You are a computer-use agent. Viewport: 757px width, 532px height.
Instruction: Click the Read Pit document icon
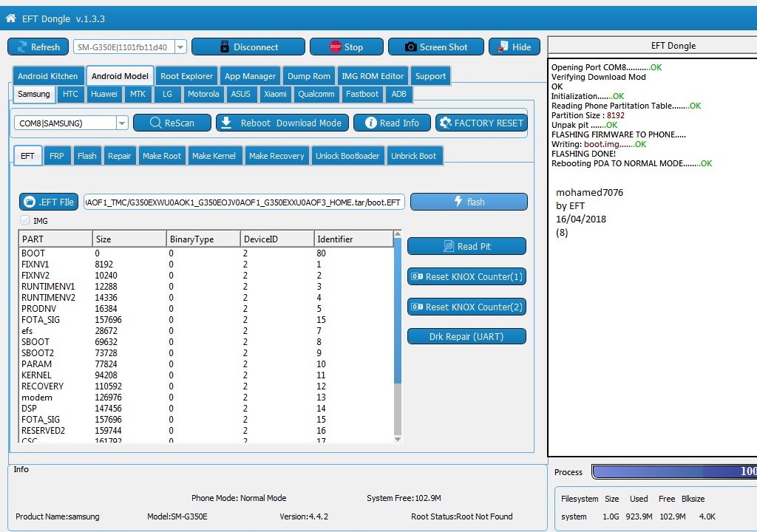[449, 246]
